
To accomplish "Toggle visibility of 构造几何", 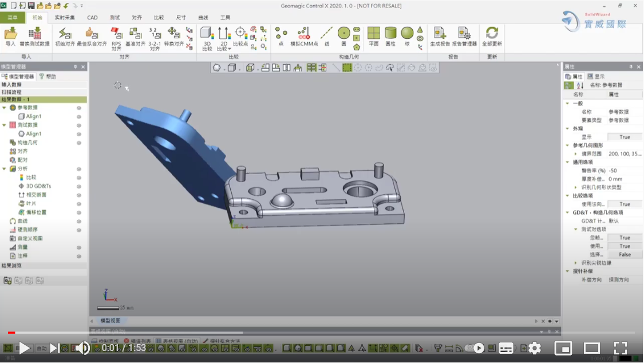I will point(79,143).
